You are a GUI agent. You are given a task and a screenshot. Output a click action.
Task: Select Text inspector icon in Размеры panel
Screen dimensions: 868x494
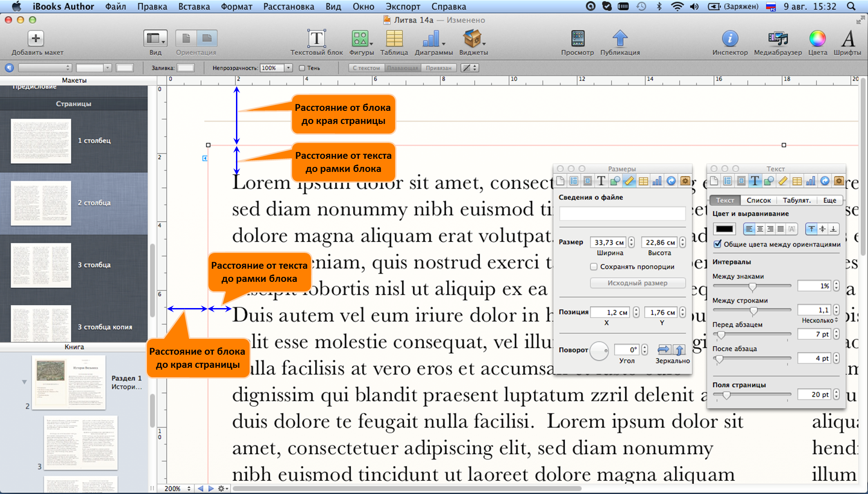[601, 181]
